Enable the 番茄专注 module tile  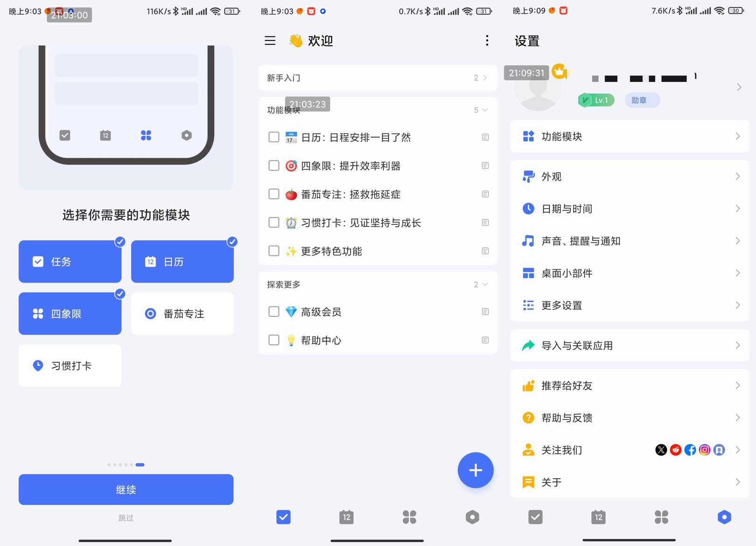point(182,314)
